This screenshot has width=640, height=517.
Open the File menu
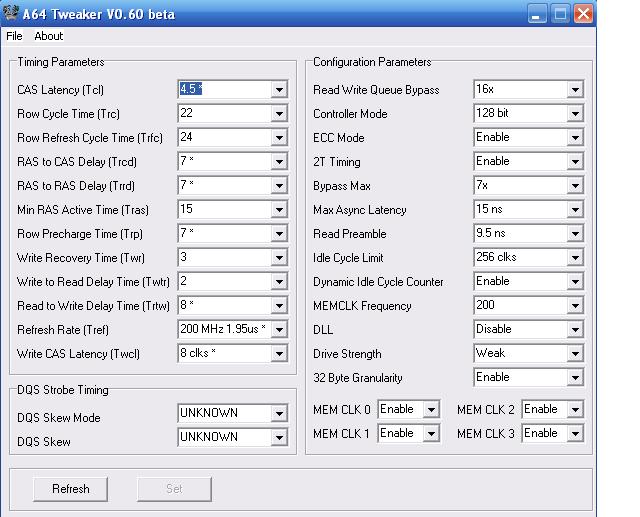click(x=14, y=36)
